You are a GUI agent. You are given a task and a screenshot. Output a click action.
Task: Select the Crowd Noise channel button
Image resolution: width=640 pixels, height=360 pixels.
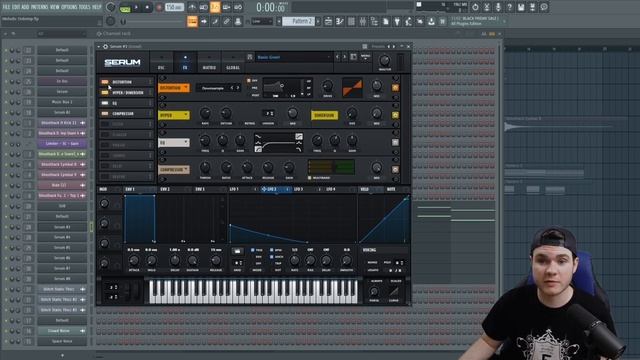[62, 331]
